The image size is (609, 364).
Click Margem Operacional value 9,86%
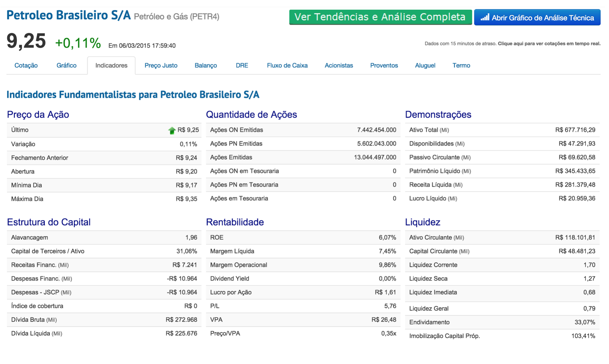pos(387,265)
